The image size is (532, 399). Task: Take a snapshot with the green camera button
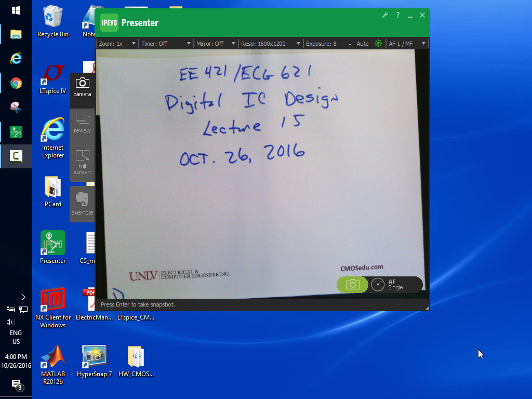click(x=352, y=284)
